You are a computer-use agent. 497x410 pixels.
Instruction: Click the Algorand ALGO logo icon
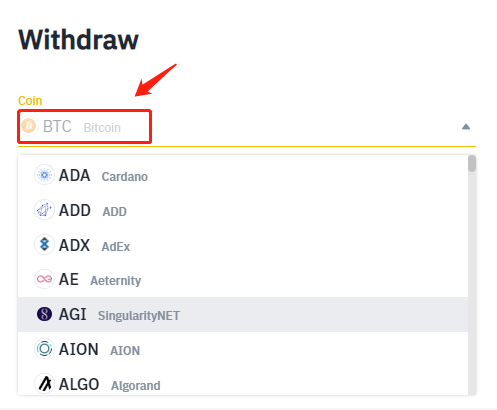(x=44, y=384)
